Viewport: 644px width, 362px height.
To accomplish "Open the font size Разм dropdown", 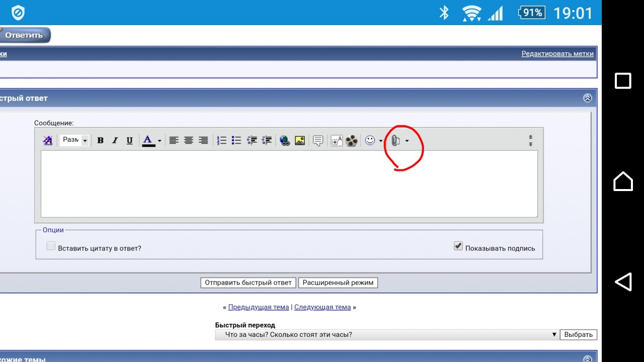I will (74, 140).
